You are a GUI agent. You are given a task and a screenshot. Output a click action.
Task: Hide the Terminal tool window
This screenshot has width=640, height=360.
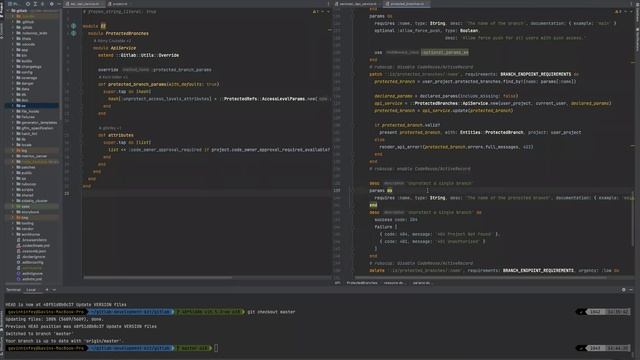pyautogui.click(x=631, y=289)
